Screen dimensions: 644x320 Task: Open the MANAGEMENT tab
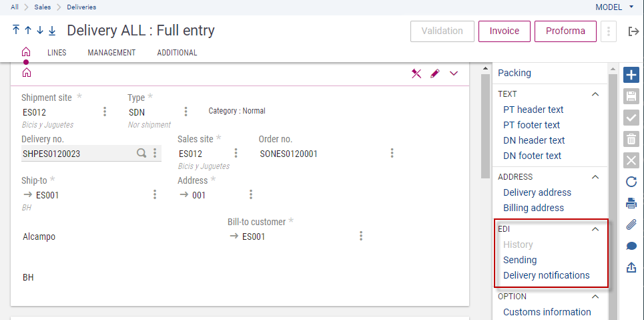pos(111,53)
